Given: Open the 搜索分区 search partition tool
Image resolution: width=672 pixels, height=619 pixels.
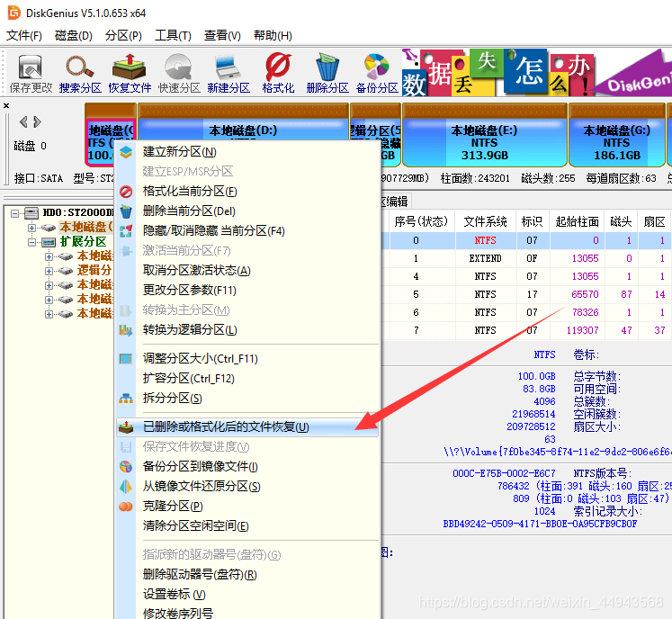Looking at the screenshot, I should (80, 74).
